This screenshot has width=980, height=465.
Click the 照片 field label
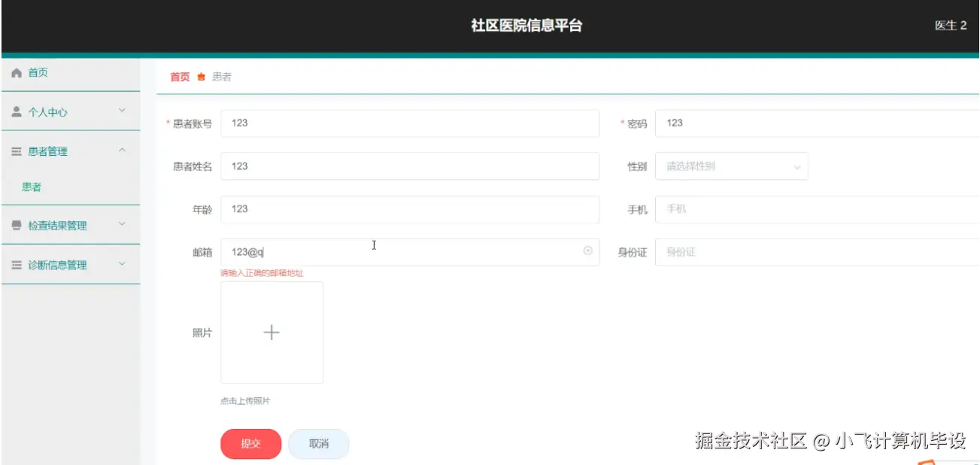[x=202, y=333]
